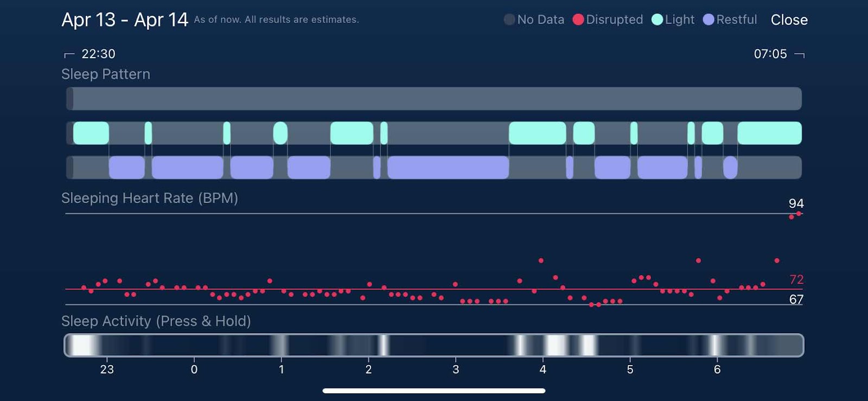Select the red Disrupted legend dot

[578, 20]
